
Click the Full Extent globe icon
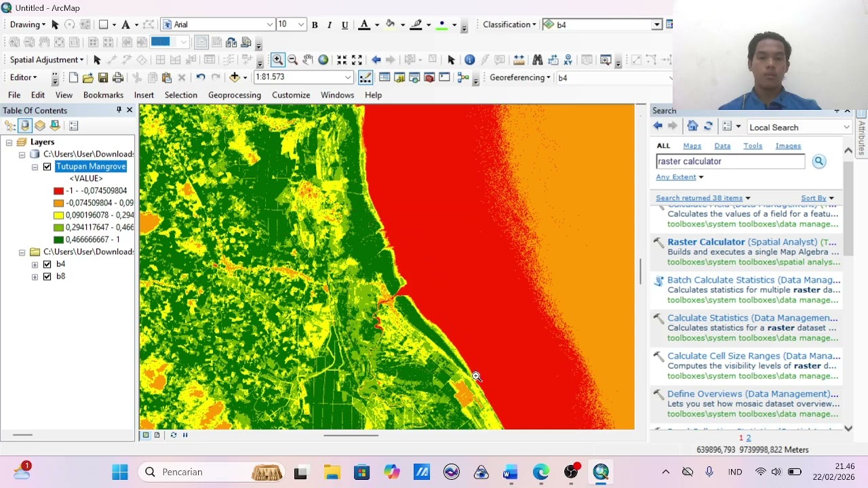coord(323,60)
